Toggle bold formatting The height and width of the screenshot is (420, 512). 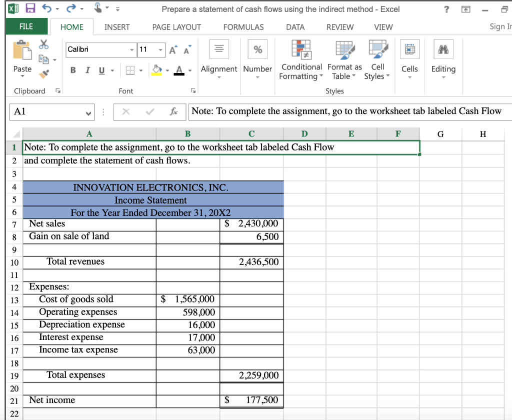pos(72,70)
